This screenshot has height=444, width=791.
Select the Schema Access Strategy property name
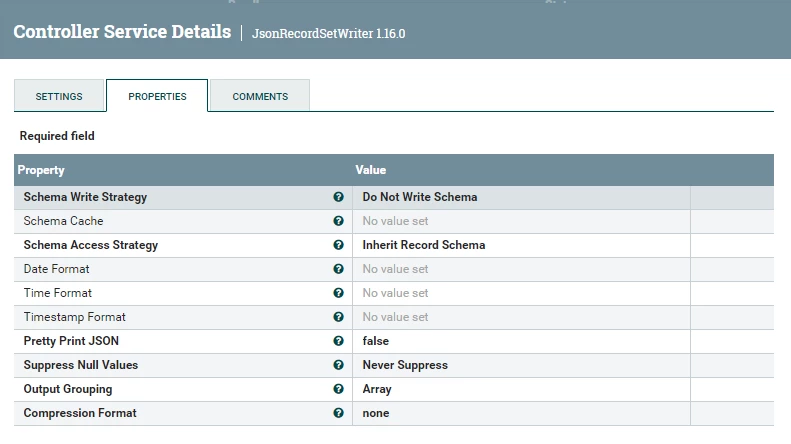pyautogui.click(x=91, y=245)
